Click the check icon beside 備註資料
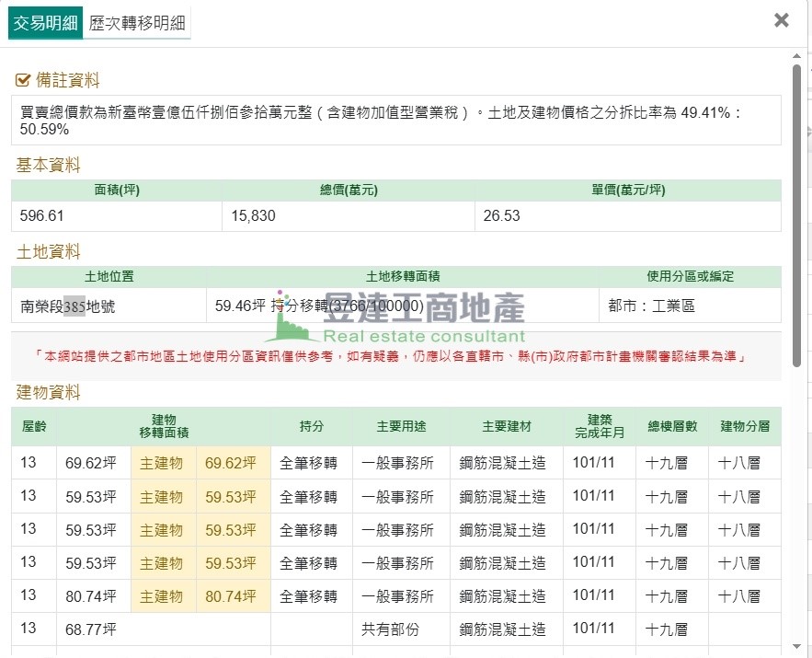 tap(23, 81)
